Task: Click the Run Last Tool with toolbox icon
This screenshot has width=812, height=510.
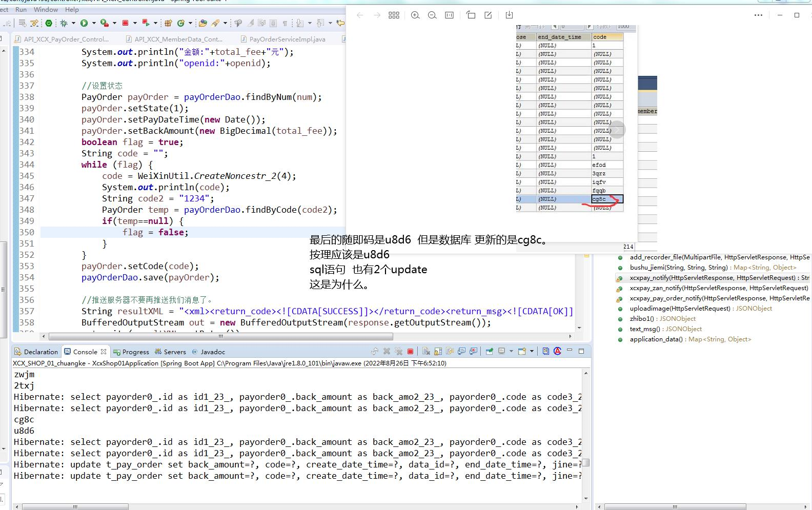Action: coord(105,23)
